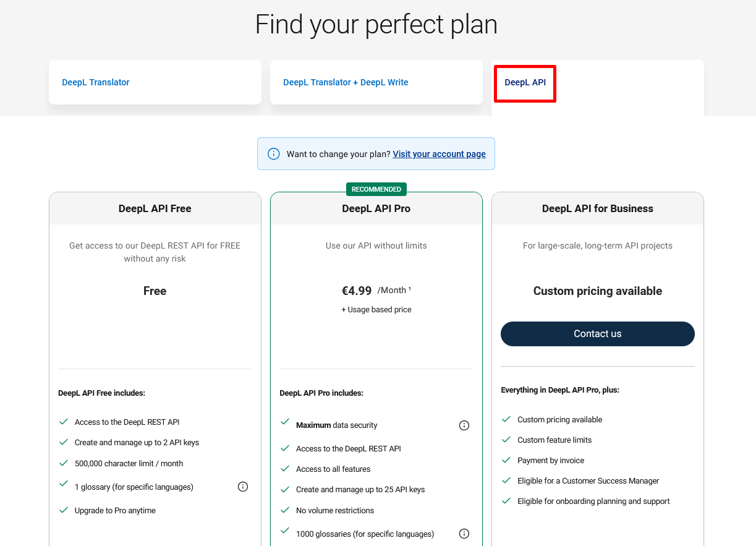Click the blue info icon in plan notice
The width and height of the screenshot is (756, 546).
point(273,154)
